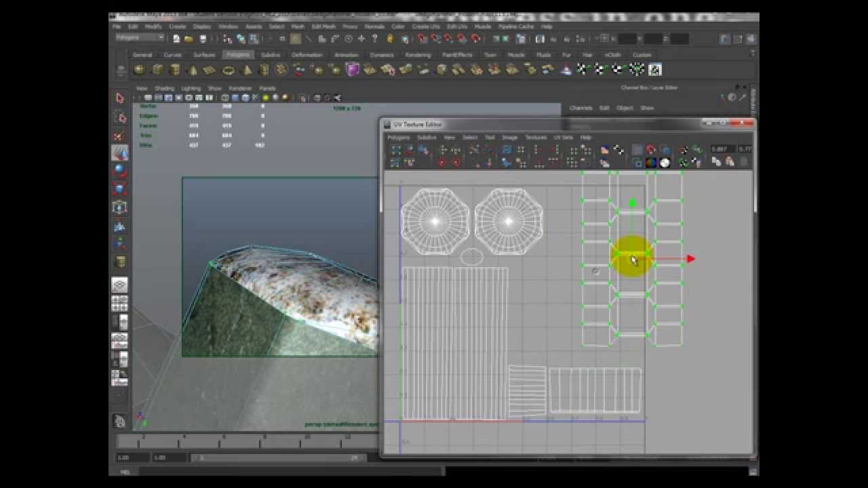Toggle image display in UV Texture Editor

[x=637, y=150]
